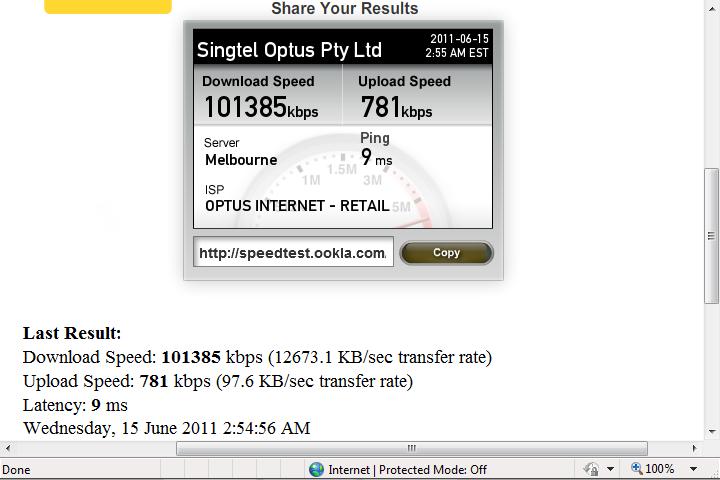The height and width of the screenshot is (480, 720).
Task: Click 'Protected Mode: Off' in status bar
Action: [x=433, y=469]
